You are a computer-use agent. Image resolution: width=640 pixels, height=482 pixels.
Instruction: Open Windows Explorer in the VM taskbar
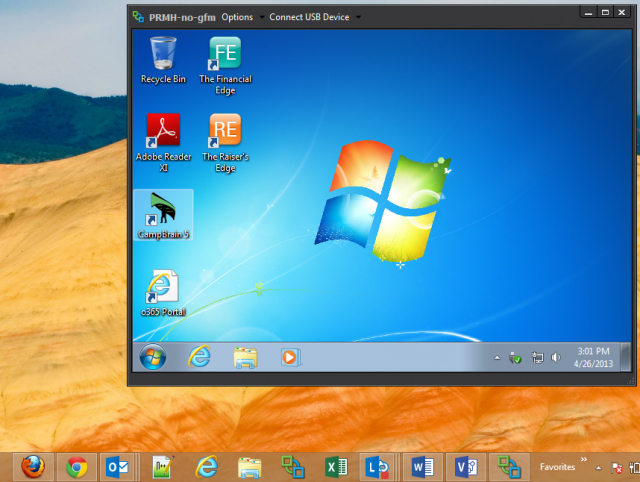(x=245, y=357)
